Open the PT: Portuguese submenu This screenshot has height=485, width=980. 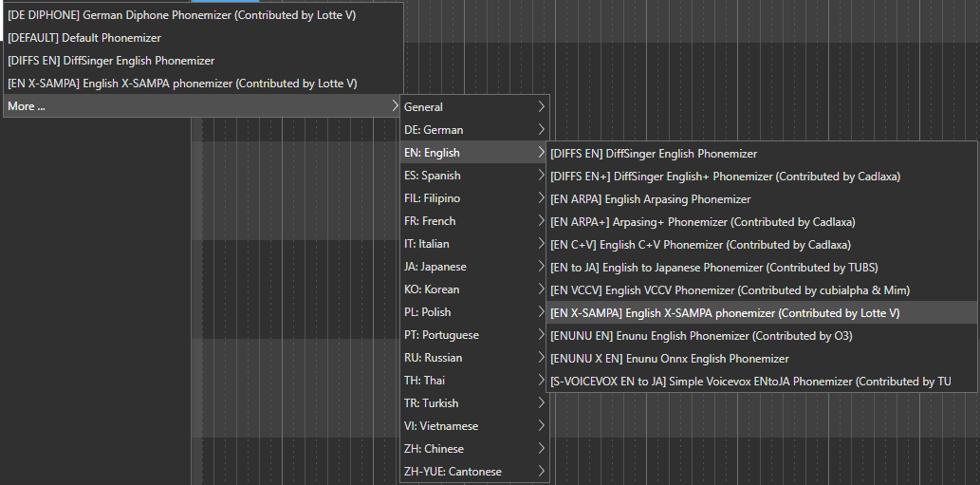point(474,335)
